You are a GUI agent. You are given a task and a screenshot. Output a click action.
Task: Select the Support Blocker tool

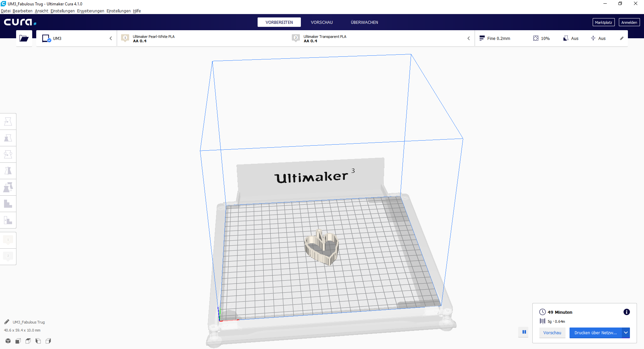pos(8,204)
